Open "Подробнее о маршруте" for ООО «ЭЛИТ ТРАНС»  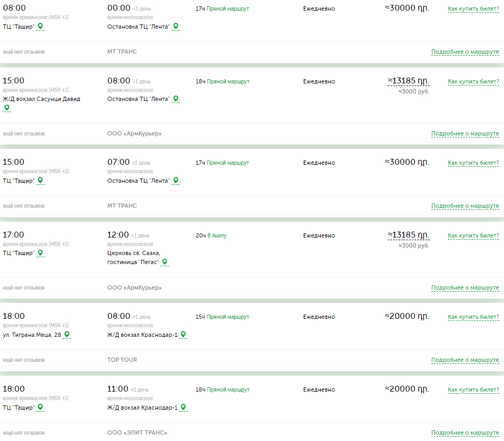(465, 432)
